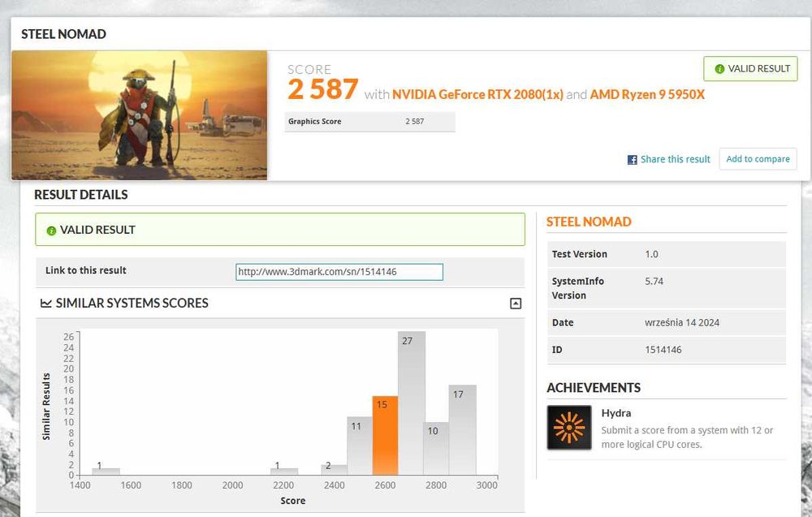Click the ACHIEVEMENTS heading
The image size is (812, 517).
pos(594,388)
